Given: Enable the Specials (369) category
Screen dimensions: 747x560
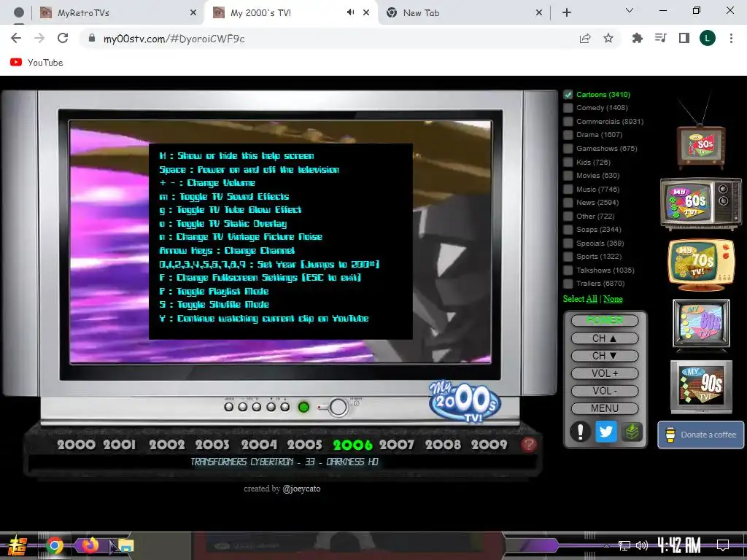Looking at the screenshot, I should pos(568,243).
